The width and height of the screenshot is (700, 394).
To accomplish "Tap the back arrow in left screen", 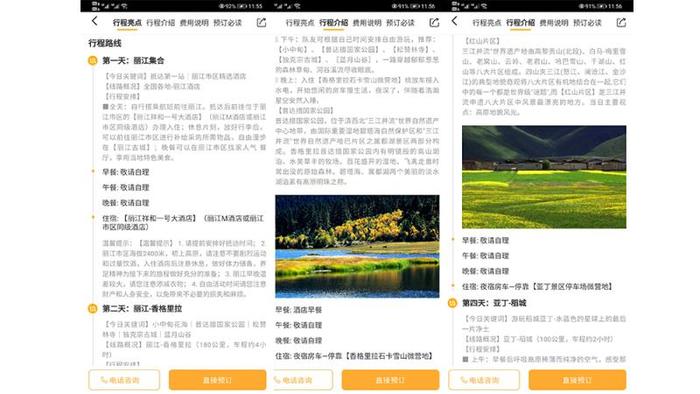I will [x=94, y=21].
